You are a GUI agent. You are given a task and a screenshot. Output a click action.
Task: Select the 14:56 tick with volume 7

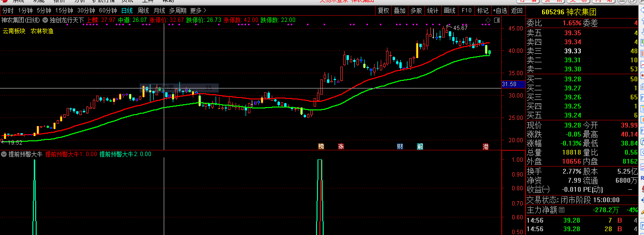582,220
